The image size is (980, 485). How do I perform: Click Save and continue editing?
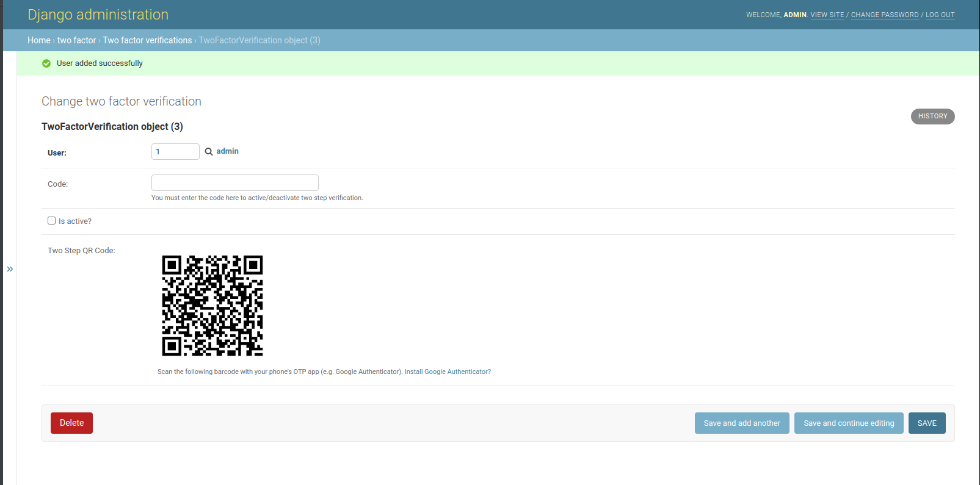[x=849, y=423]
